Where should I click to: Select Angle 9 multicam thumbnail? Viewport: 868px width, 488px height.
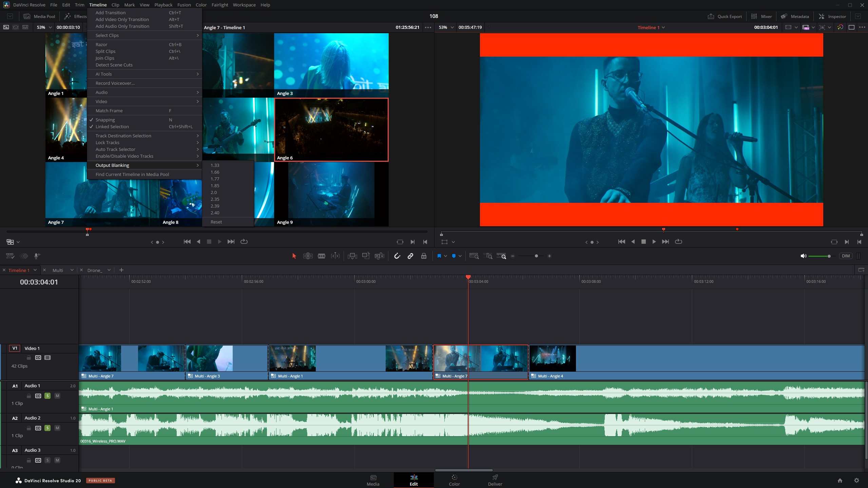pyautogui.click(x=331, y=194)
